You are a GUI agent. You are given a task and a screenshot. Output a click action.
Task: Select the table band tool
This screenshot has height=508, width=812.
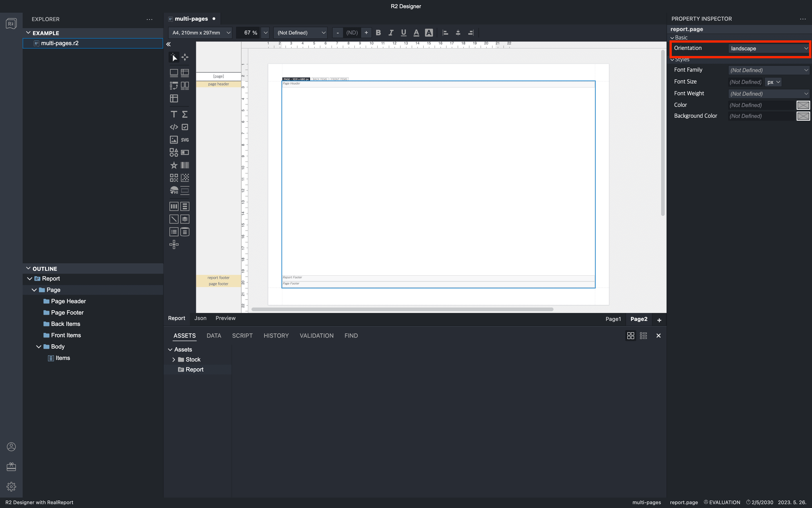click(x=185, y=73)
